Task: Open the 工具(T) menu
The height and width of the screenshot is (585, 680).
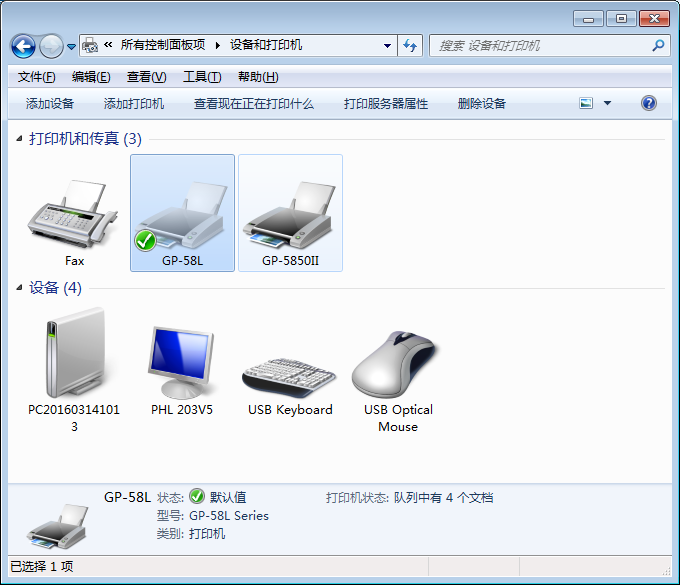Action: click(x=201, y=77)
